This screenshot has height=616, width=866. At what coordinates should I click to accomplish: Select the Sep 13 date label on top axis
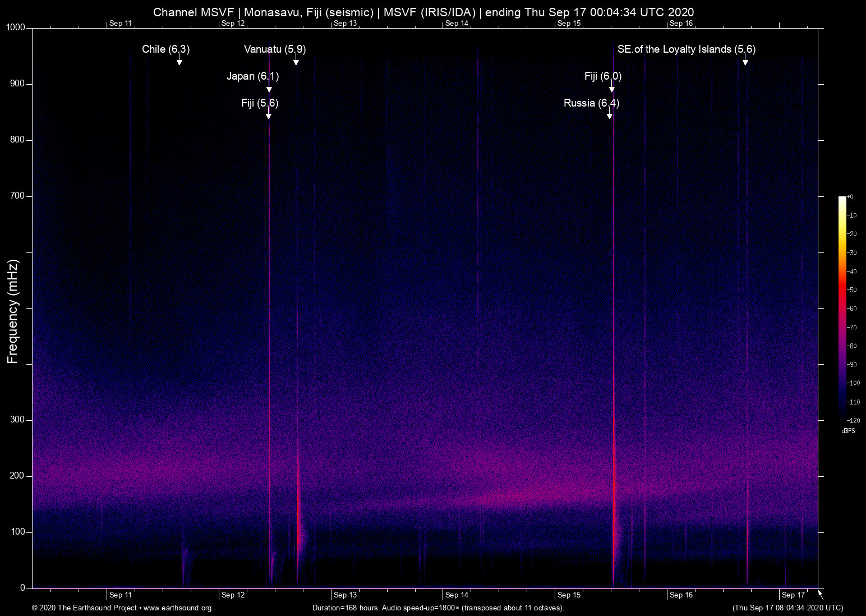click(346, 24)
